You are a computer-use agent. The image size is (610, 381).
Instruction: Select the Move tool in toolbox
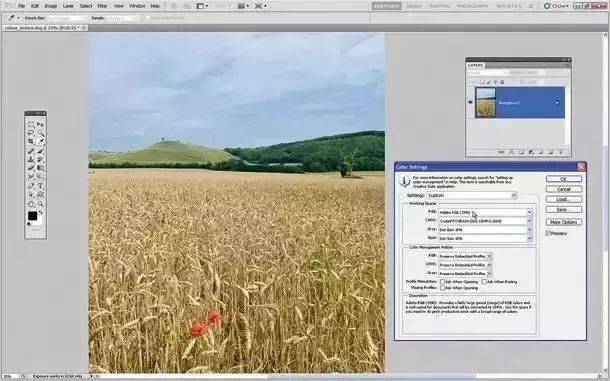click(40, 125)
